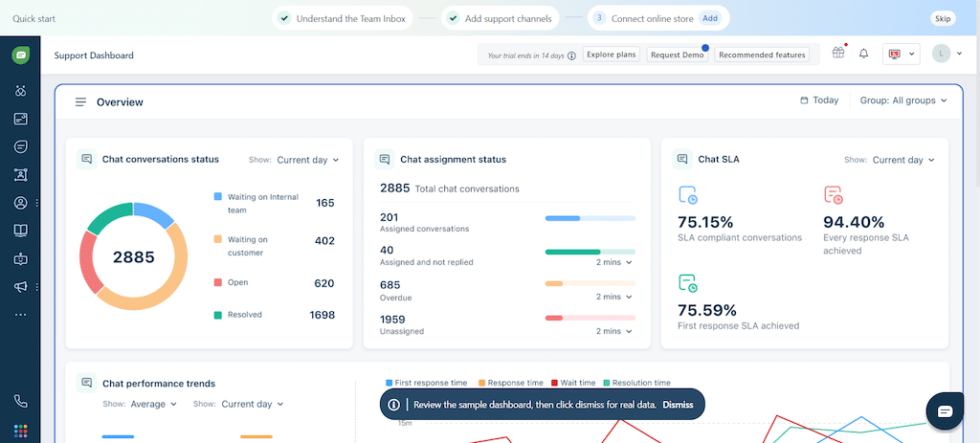
Task: Click the Explore plans button
Action: click(612, 55)
